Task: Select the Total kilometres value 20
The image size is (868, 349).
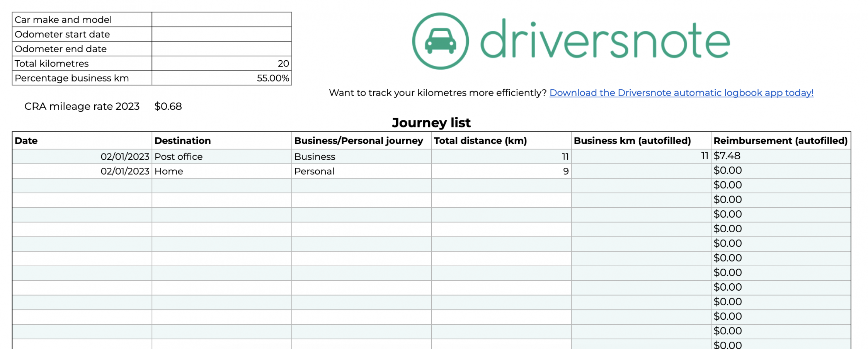Action: click(x=222, y=63)
